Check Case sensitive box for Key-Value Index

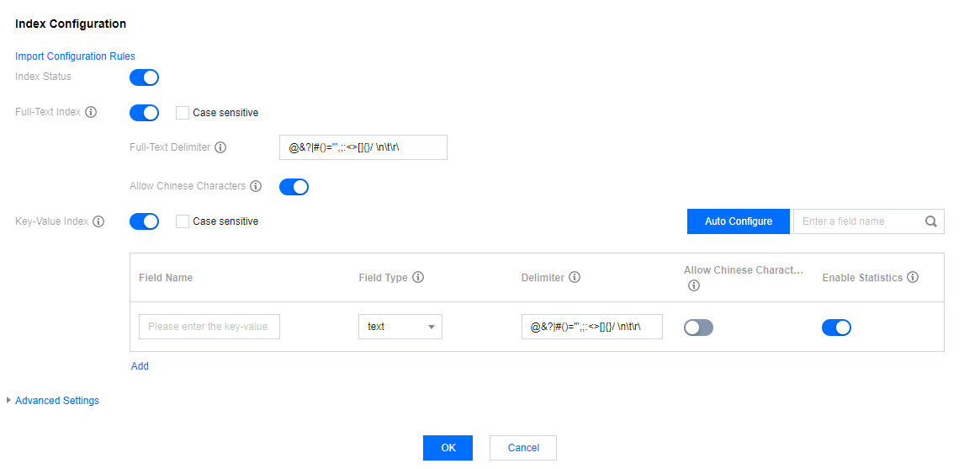183,221
